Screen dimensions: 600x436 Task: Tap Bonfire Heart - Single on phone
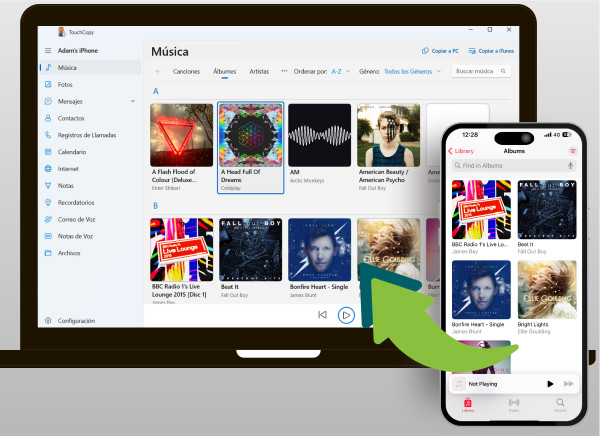coord(481,297)
